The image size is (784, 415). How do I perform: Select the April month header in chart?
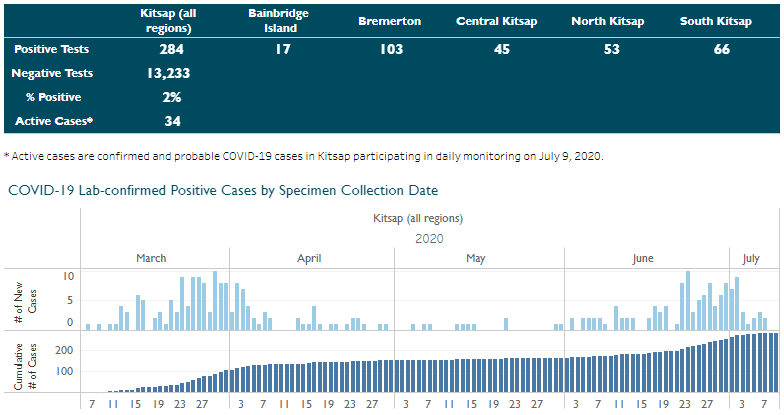click(309, 258)
